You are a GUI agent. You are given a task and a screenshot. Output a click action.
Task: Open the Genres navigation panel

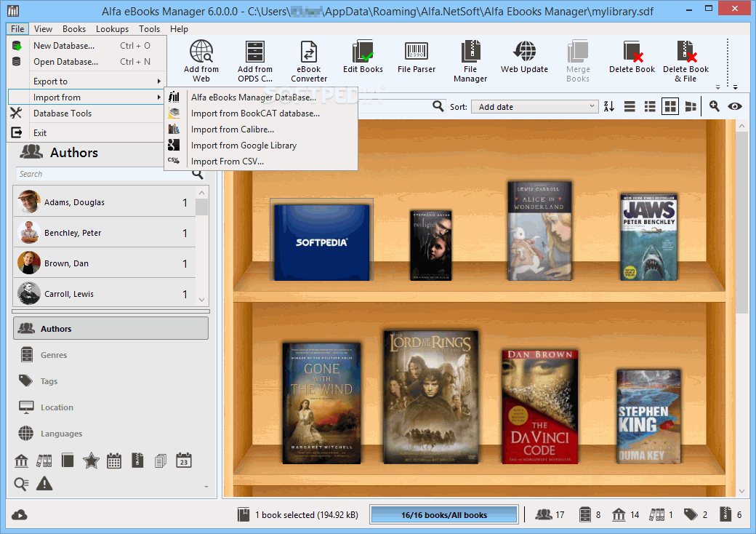pos(111,354)
